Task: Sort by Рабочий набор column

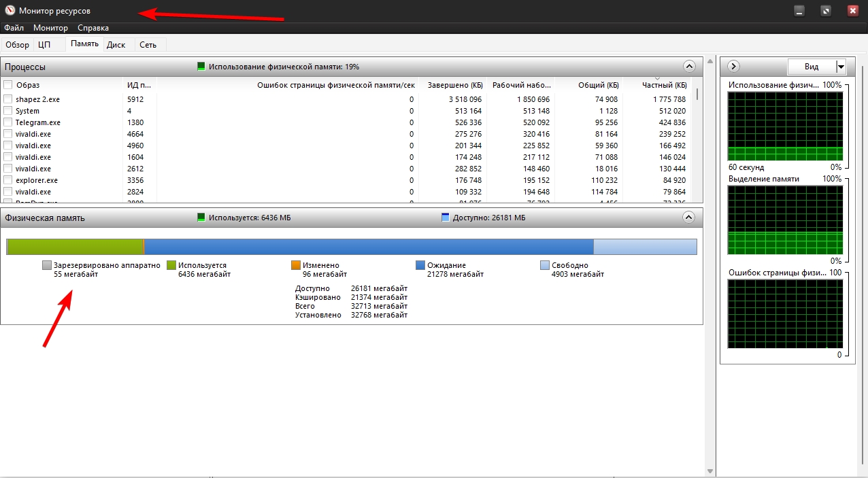Action: tap(520, 85)
